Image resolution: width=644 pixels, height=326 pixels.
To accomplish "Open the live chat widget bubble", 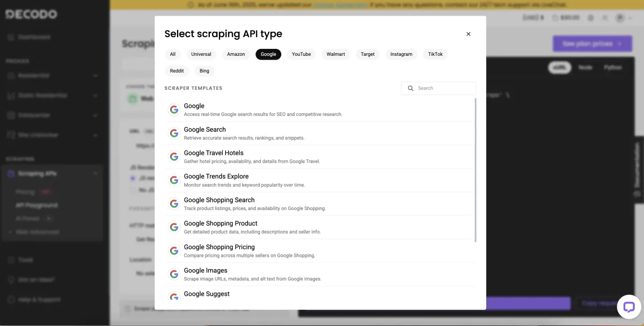I will click(x=630, y=307).
